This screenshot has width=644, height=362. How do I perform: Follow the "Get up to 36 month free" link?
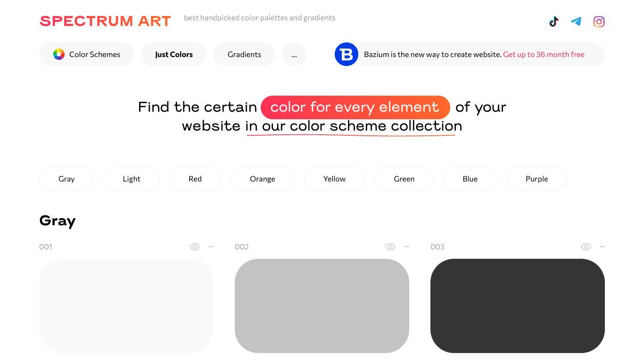coord(544,54)
